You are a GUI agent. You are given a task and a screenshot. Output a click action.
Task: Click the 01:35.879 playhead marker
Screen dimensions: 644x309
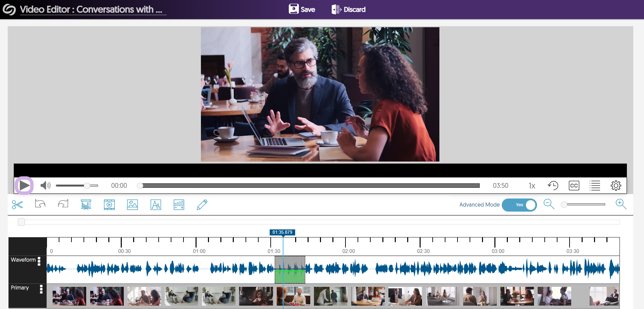pos(282,232)
